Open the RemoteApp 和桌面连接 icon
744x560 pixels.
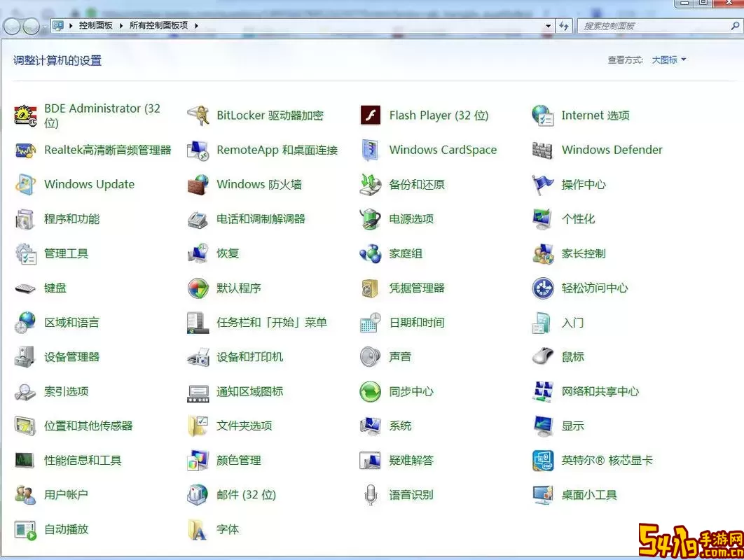click(x=198, y=150)
